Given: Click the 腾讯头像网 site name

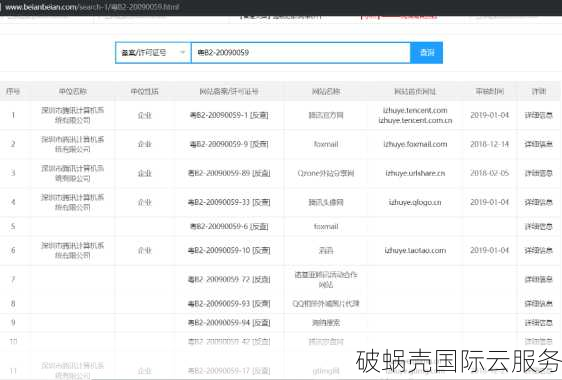Looking at the screenshot, I should coord(326,202).
